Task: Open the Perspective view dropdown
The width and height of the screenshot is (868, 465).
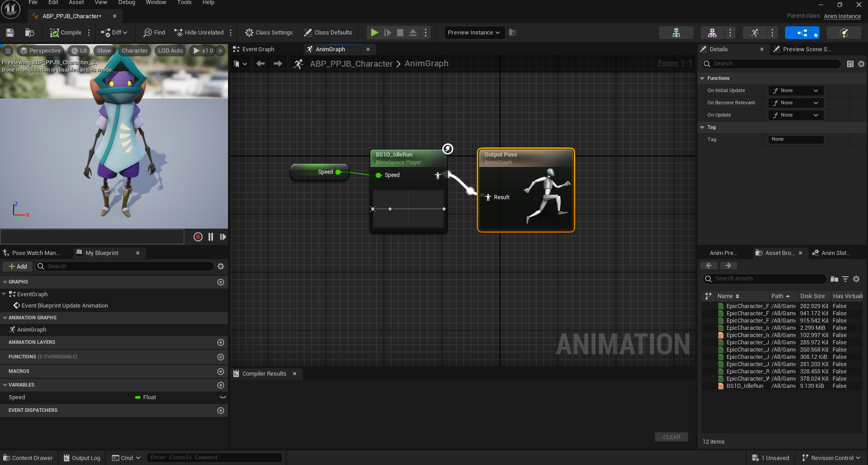Action: [x=40, y=51]
